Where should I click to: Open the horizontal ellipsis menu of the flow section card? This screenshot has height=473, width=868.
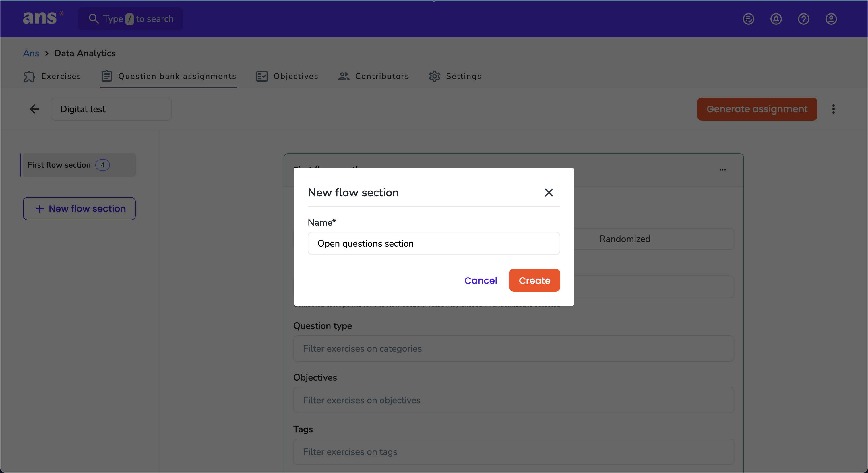pyautogui.click(x=722, y=170)
